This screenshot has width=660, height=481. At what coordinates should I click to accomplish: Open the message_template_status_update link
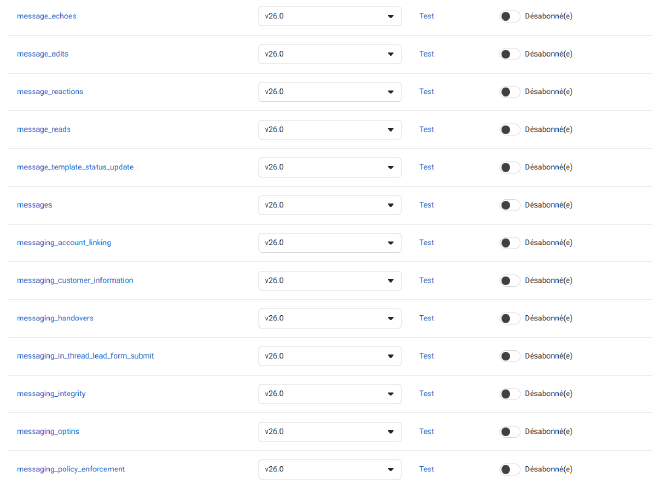pyautogui.click(x=75, y=167)
